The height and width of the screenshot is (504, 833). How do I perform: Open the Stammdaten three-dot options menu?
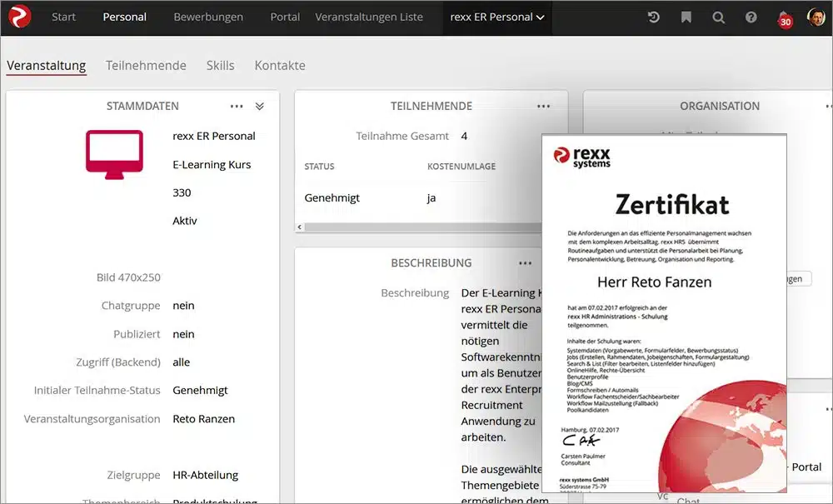(237, 107)
